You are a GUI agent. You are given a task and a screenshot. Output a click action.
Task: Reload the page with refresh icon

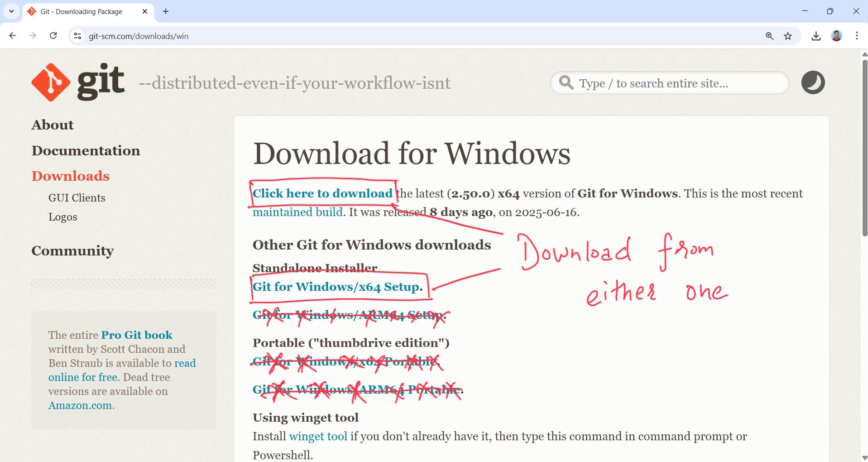tap(53, 36)
